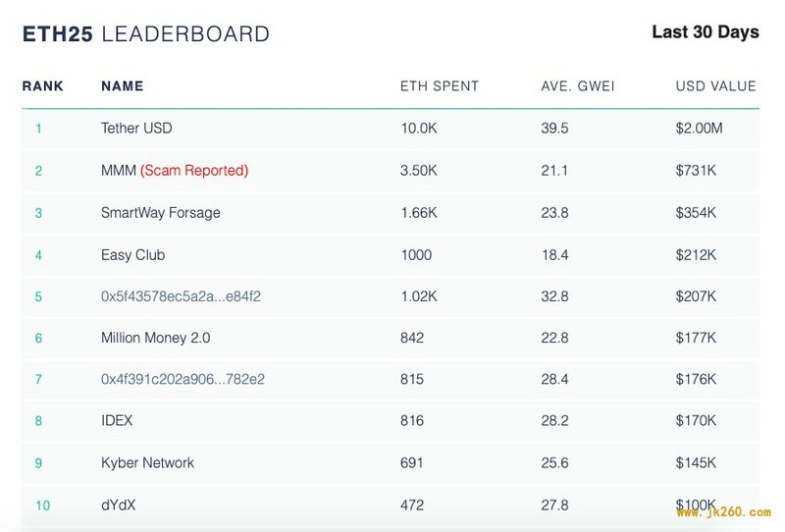Image resolution: width=785 pixels, height=532 pixels.
Task: Sort by the USD VALUE column
Action: coord(715,86)
